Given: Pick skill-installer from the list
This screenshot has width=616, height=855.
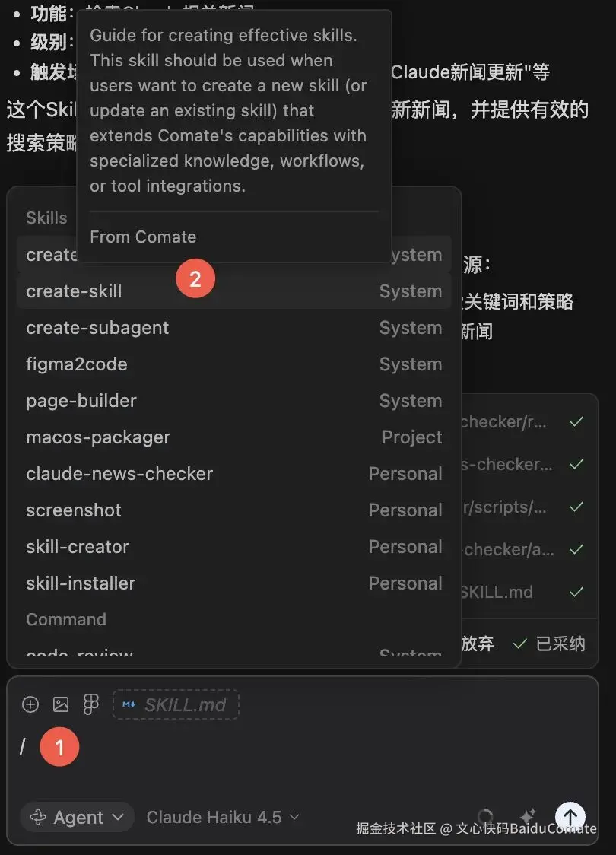Looking at the screenshot, I should click(81, 583).
